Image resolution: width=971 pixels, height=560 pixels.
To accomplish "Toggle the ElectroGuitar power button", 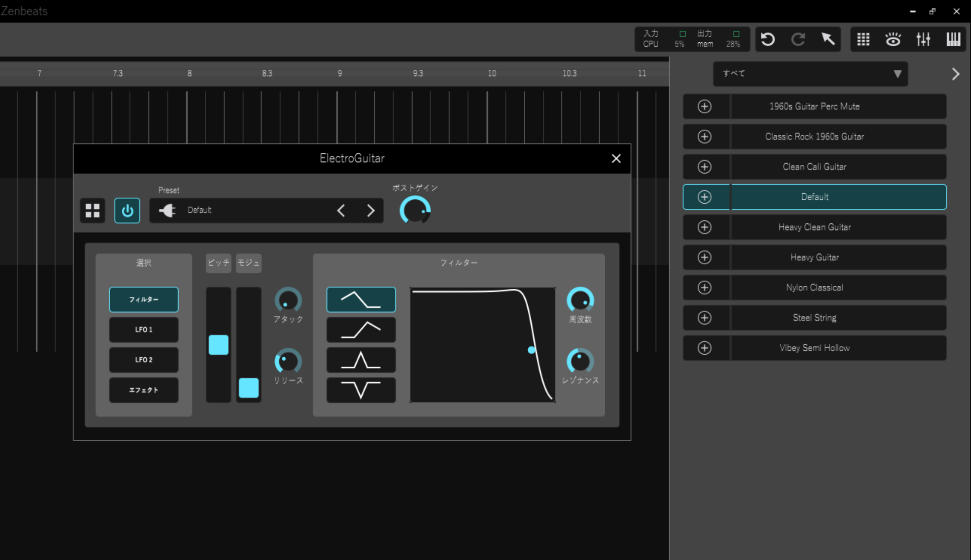I will click(x=127, y=210).
